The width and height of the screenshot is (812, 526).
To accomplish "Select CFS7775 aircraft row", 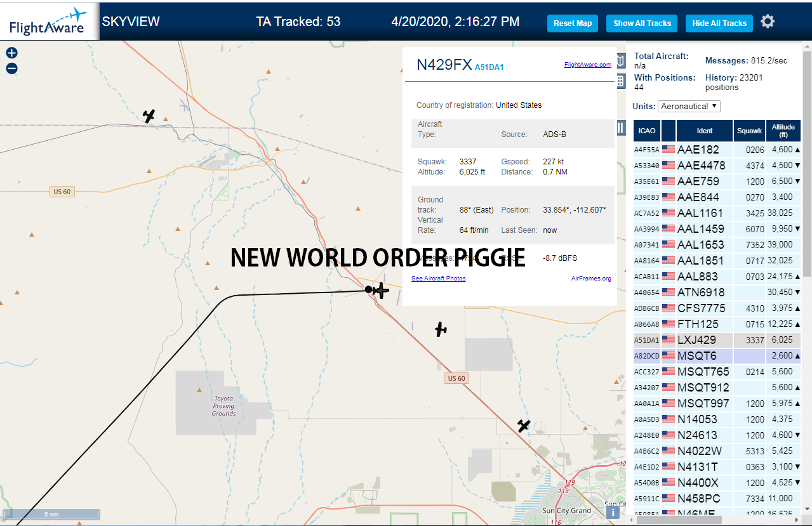I will click(717, 308).
